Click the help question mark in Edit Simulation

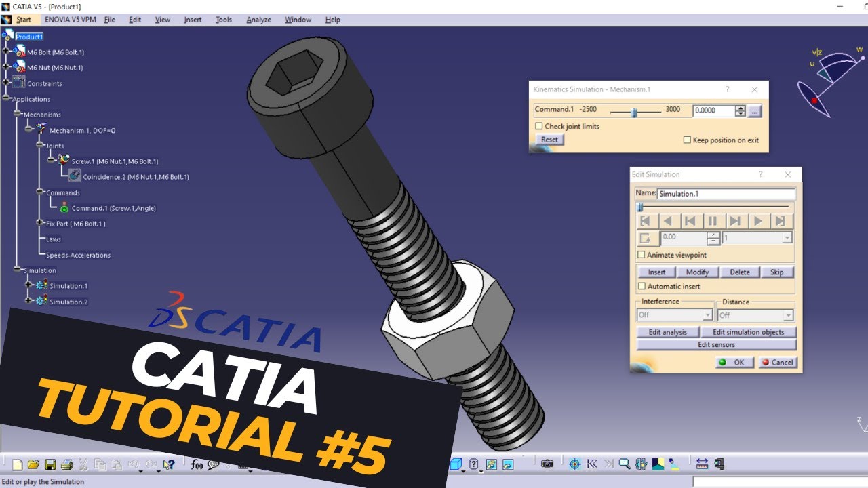tap(760, 174)
